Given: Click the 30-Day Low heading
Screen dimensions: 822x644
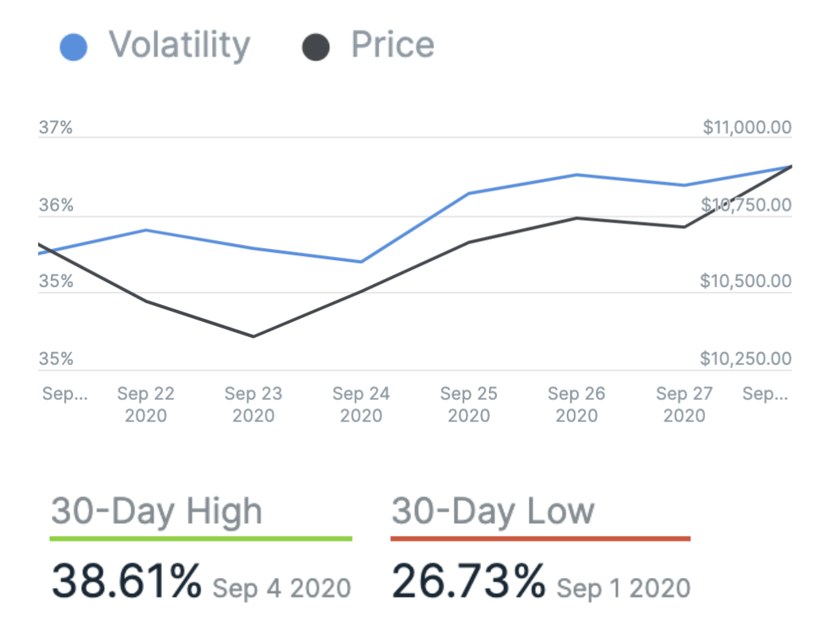Looking at the screenshot, I should click(x=493, y=510).
